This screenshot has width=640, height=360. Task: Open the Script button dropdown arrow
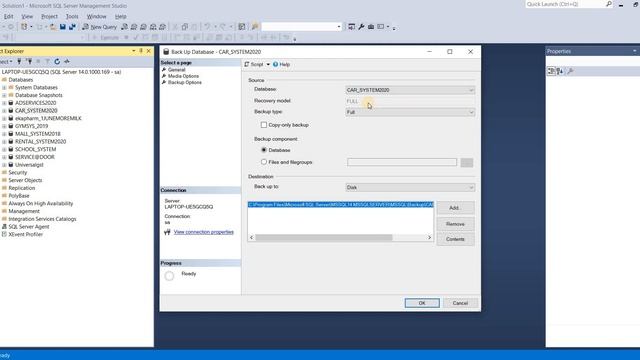[x=268, y=64]
